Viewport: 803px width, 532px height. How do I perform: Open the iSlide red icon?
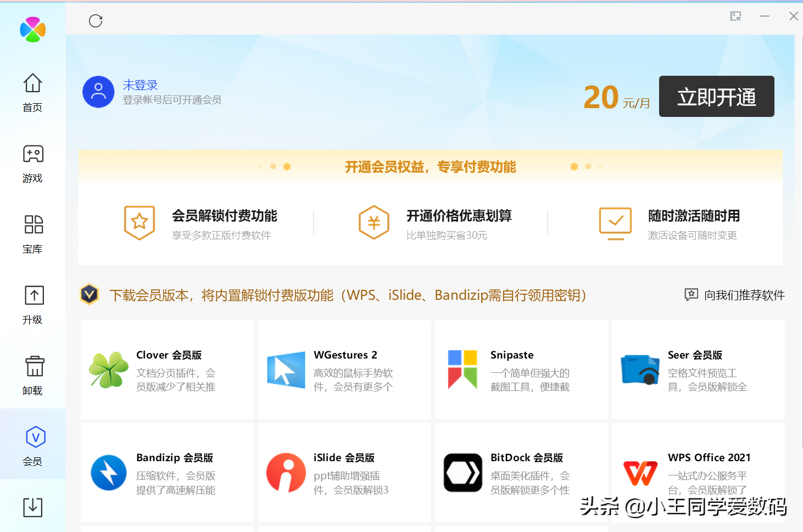click(286, 473)
